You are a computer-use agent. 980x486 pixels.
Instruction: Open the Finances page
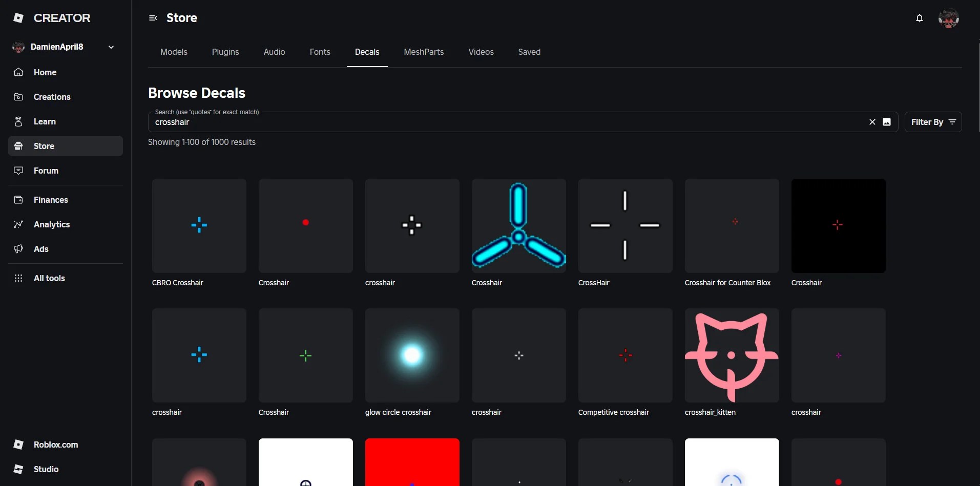(x=51, y=200)
